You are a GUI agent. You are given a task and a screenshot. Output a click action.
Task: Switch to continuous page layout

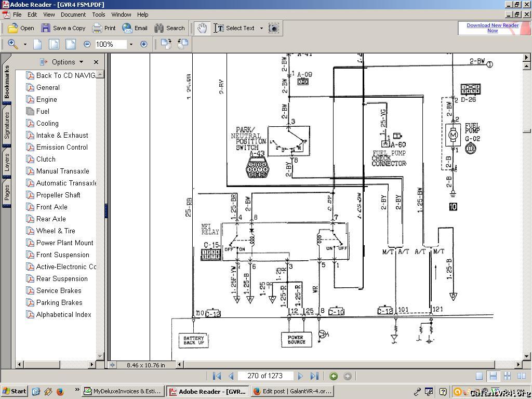tap(493, 376)
